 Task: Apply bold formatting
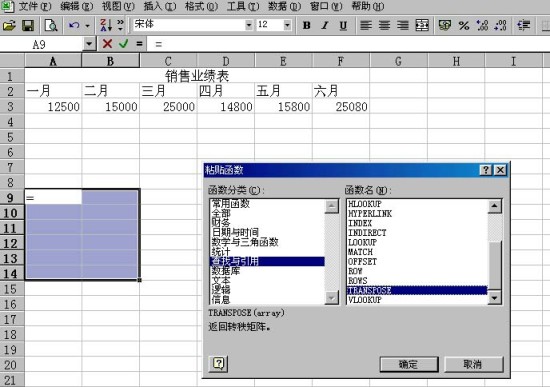click(307, 25)
